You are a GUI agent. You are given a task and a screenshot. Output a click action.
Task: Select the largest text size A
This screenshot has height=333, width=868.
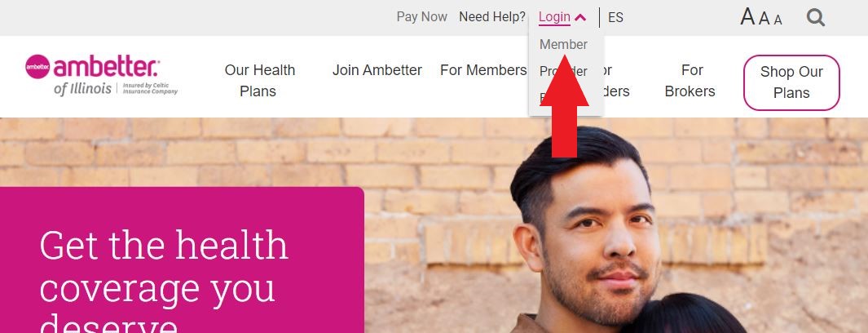[747, 16]
